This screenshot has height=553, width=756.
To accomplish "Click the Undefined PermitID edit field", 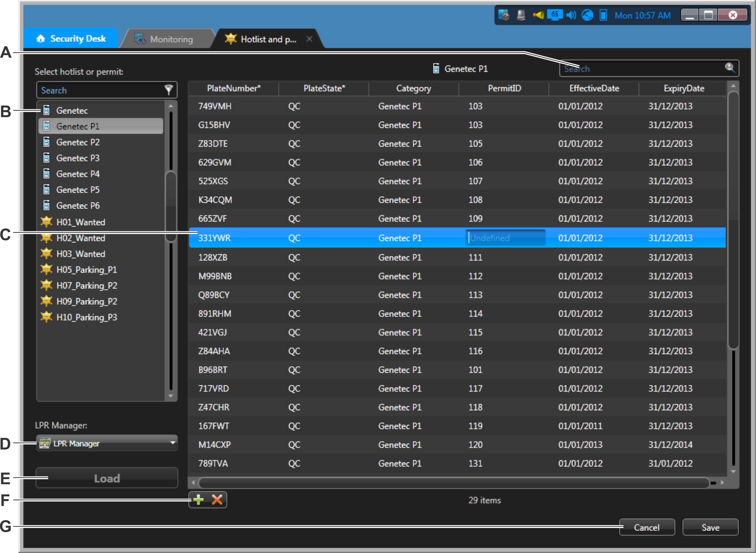I will [x=506, y=238].
